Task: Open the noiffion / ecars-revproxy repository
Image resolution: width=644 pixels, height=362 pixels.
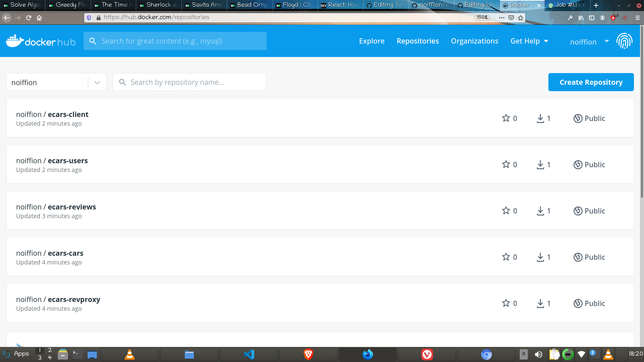Action: coord(58,299)
